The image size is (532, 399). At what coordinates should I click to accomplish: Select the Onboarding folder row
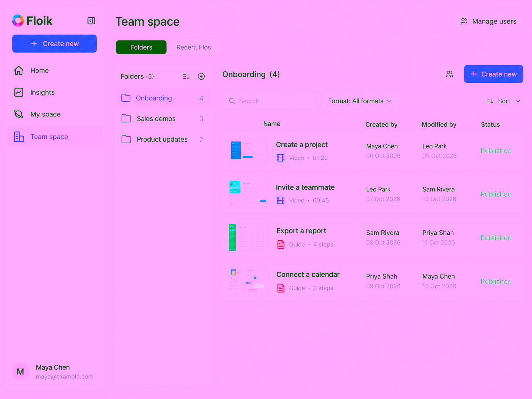click(x=163, y=98)
